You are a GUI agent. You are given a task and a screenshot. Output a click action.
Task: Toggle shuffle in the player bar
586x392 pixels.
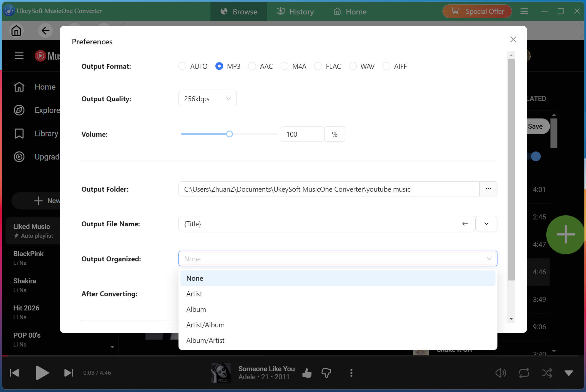coord(547,373)
